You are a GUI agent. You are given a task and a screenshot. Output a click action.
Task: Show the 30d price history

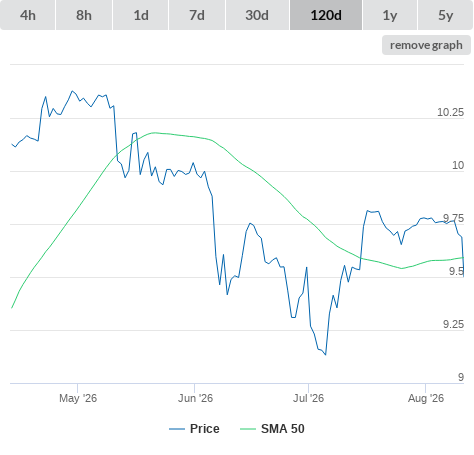point(257,15)
